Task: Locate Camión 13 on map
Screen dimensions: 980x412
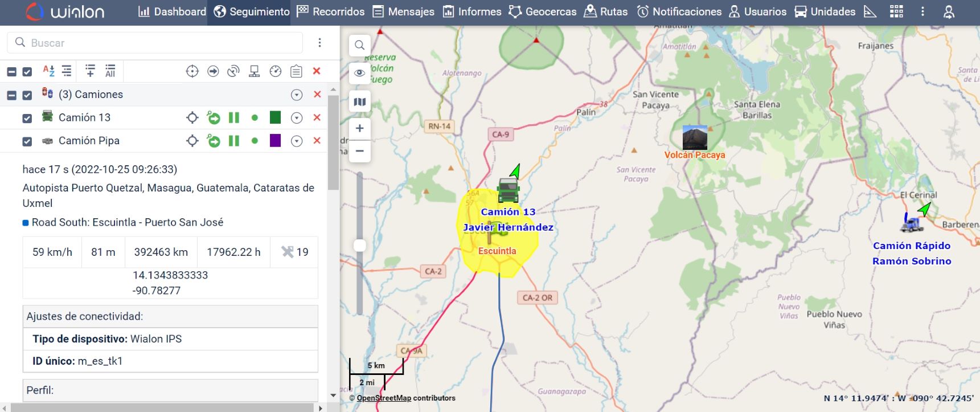Action: (x=192, y=118)
